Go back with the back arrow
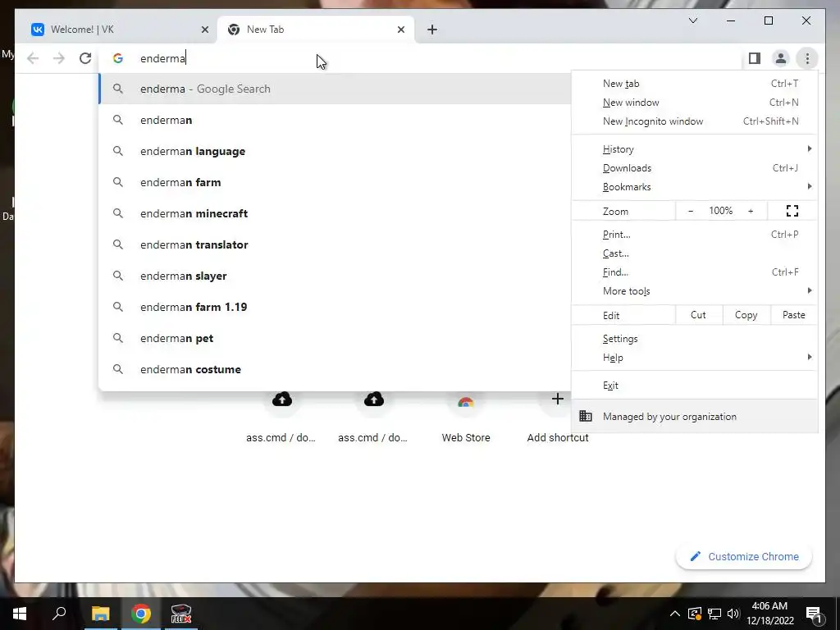 [x=33, y=58]
